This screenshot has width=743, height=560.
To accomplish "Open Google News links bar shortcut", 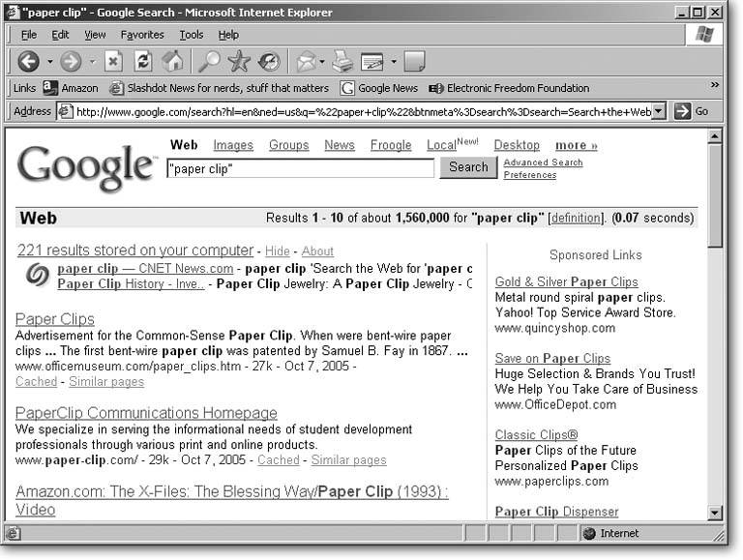I will 379,88.
